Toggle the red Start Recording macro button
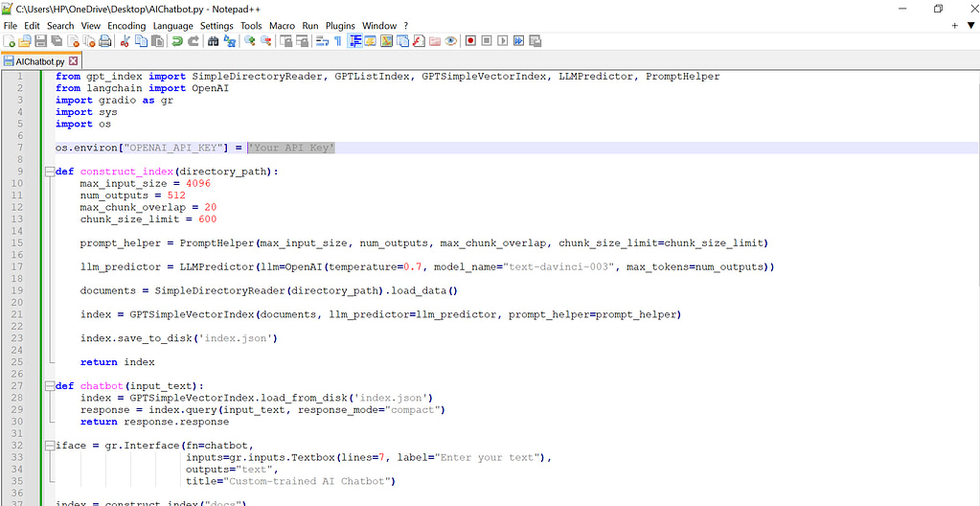This screenshot has width=980, height=506. [x=470, y=41]
